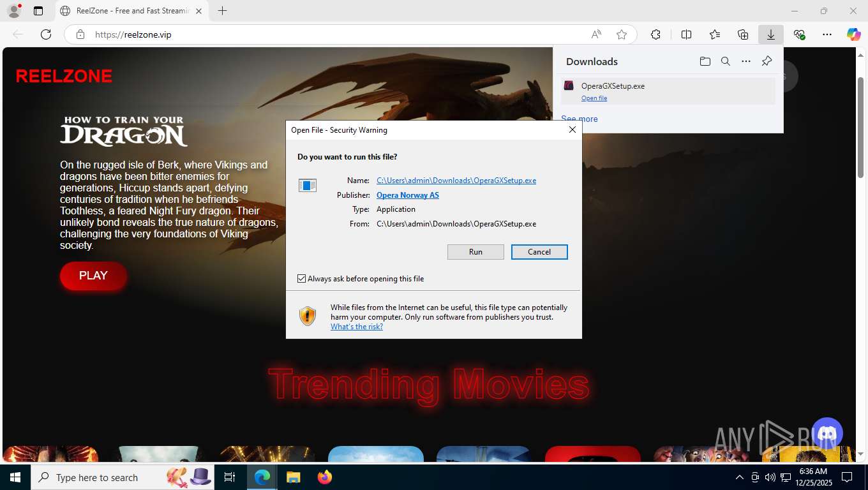The image size is (868, 490).
Task: Click Run in the security dialog
Action: (475, 252)
